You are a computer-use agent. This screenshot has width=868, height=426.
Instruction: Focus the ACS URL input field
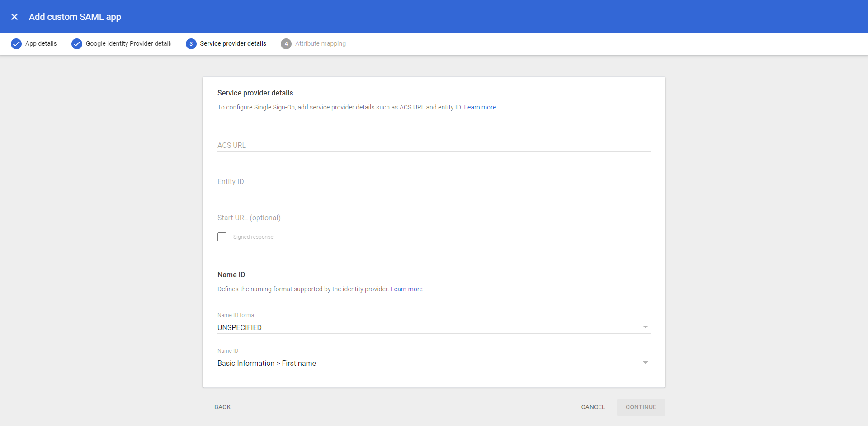pyautogui.click(x=433, y=145)
